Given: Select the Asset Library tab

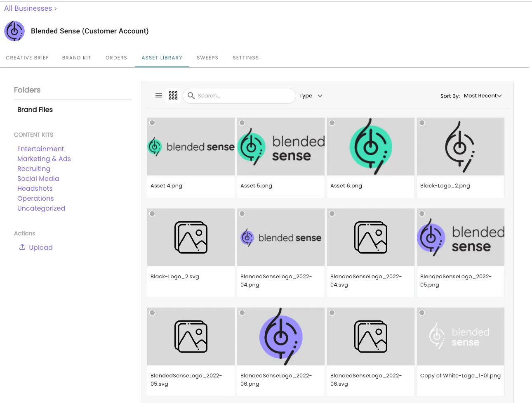Looking at the screenshot, I should 162,58.
